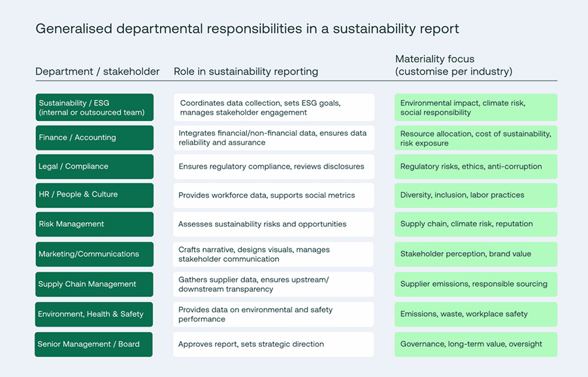Click the Risk Management department label
The height and width of the screenshot is (377, 588).
[94, 224]
